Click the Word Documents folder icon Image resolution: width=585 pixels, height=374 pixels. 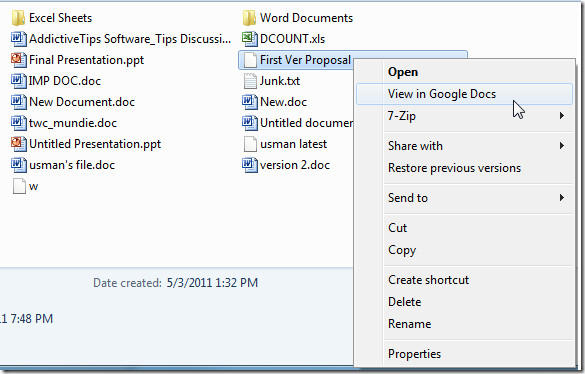(249, 18)
